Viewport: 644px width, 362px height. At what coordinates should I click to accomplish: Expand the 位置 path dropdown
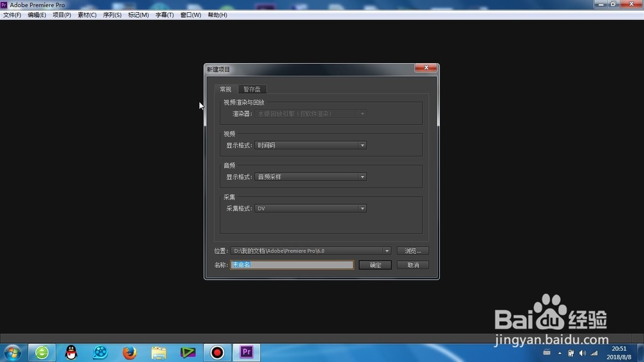pyautogui.click(x=386, y=251)
